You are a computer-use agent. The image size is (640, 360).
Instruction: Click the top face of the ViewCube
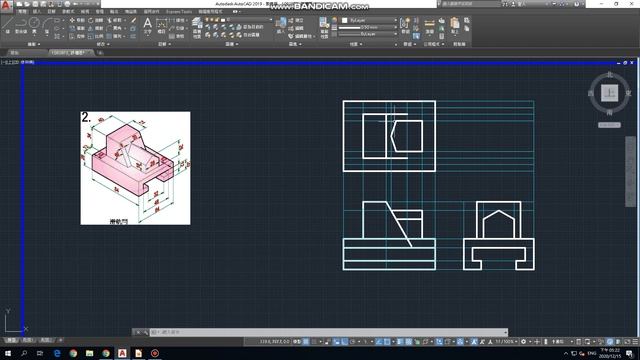(609, 93)
